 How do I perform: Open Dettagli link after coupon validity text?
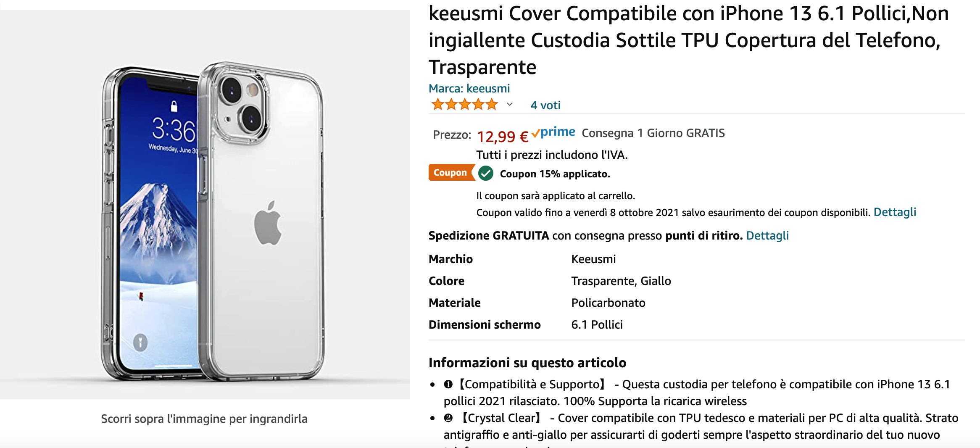[895, 212]
